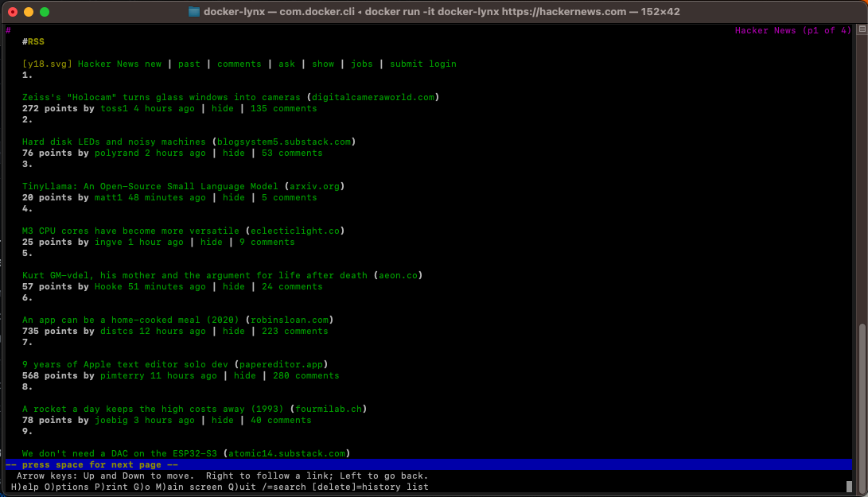Open the #RSS link

33,41
